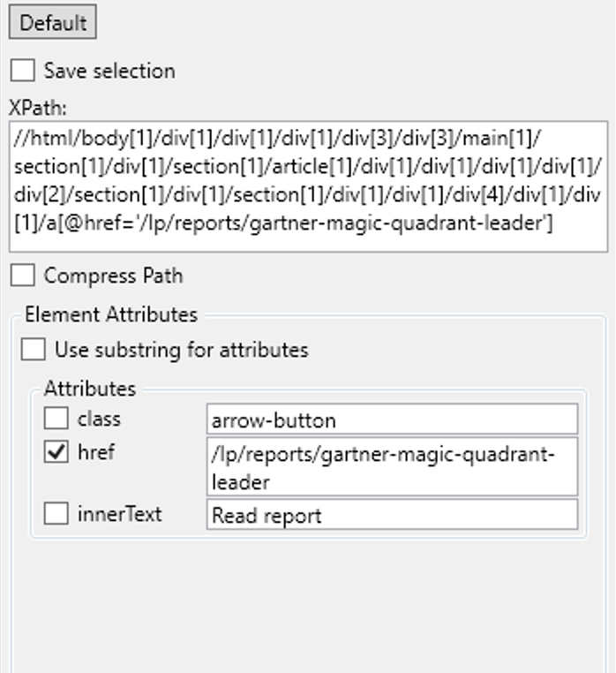Click inside the XPath text box
This screenshot has width=616, height=673.
pos(309,186)
